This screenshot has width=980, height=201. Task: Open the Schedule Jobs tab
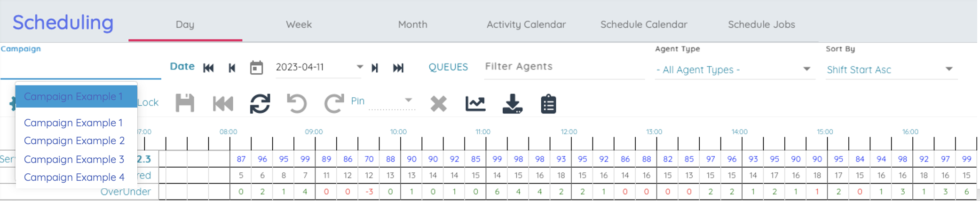point(761,24)
